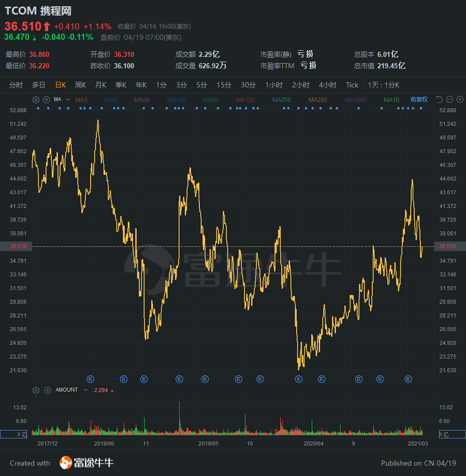Viewport: 466px width, 476px height.
Task: Click the MA3 indicator label
Action: pyautogui.click(x=82, y=99)
